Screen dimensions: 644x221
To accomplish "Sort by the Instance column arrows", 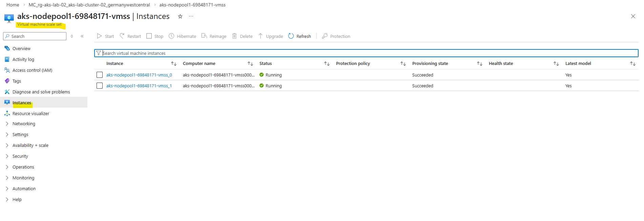I will [174, 64].
